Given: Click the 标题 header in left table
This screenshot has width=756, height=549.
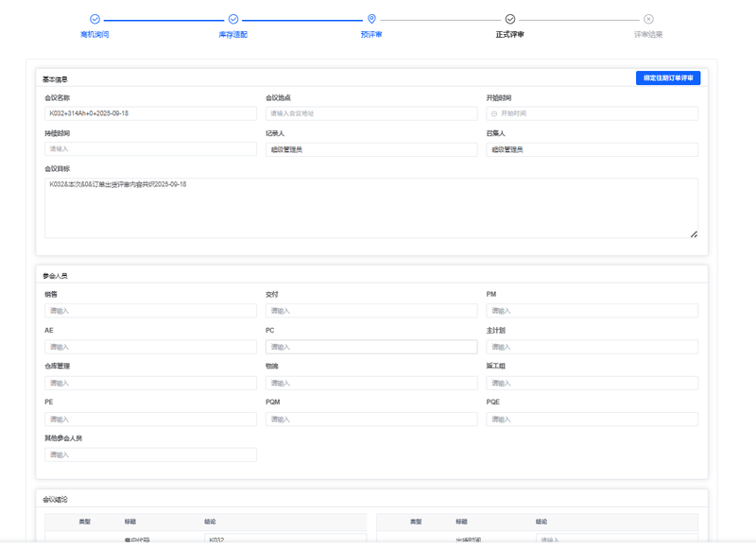Looking at the screenshot, I should 130,522.
